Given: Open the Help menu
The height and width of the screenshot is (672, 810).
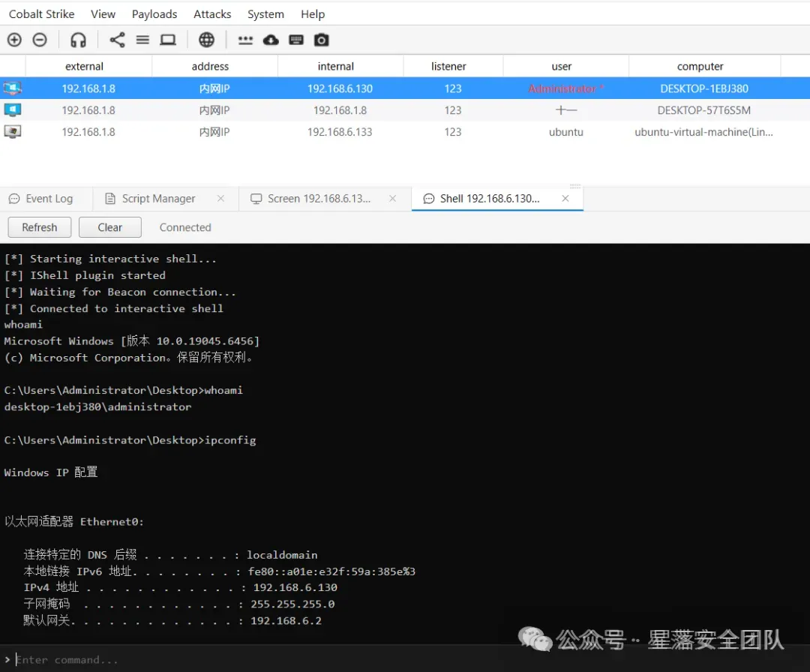Looking at the screenshot, I should pyautogui.click(x=313, y=14).
